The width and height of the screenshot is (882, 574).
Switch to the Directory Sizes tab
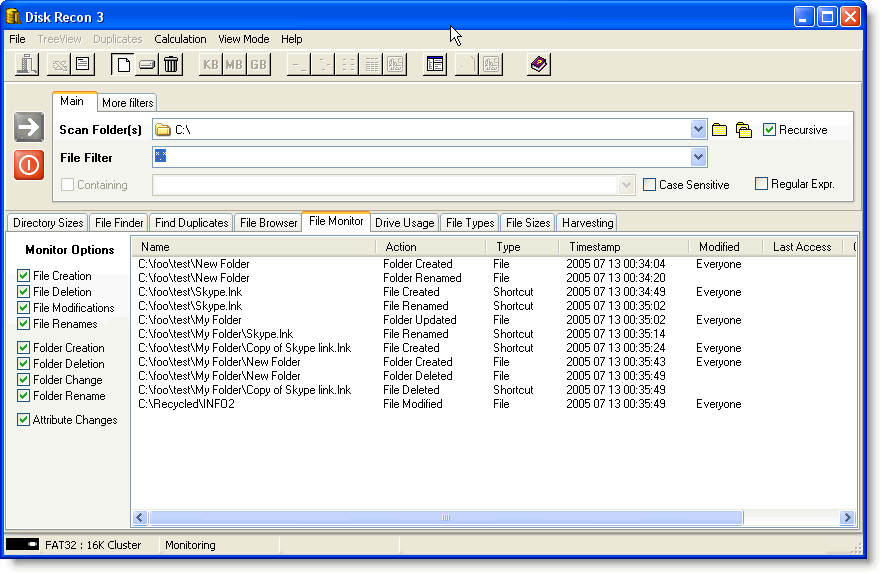pyautogui.click(x=48, y=223)
